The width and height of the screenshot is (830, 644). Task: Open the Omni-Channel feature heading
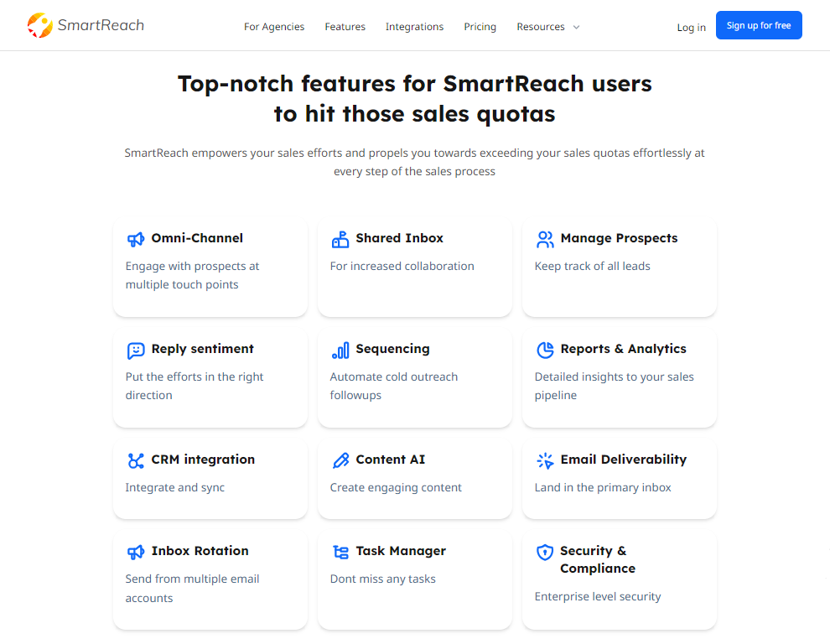click(x=197, y=238)
